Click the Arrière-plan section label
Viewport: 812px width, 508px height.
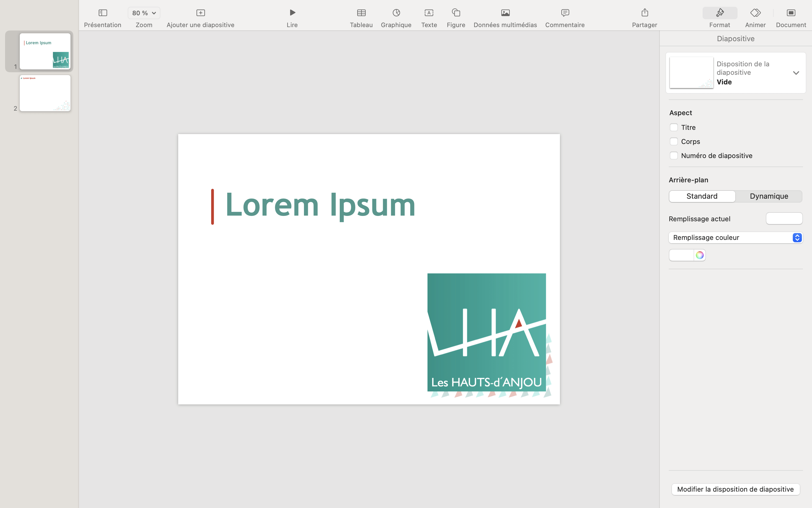[x=688, y=180]
